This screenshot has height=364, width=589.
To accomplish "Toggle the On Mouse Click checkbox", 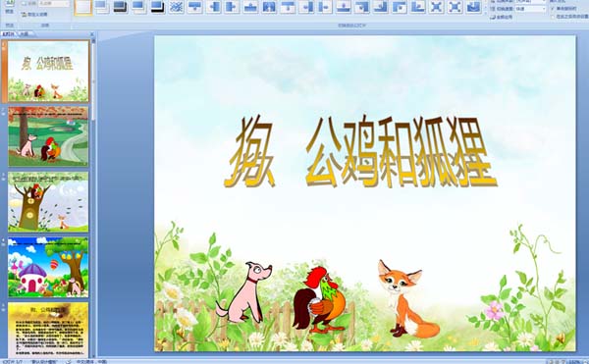I will click(552, 8).
